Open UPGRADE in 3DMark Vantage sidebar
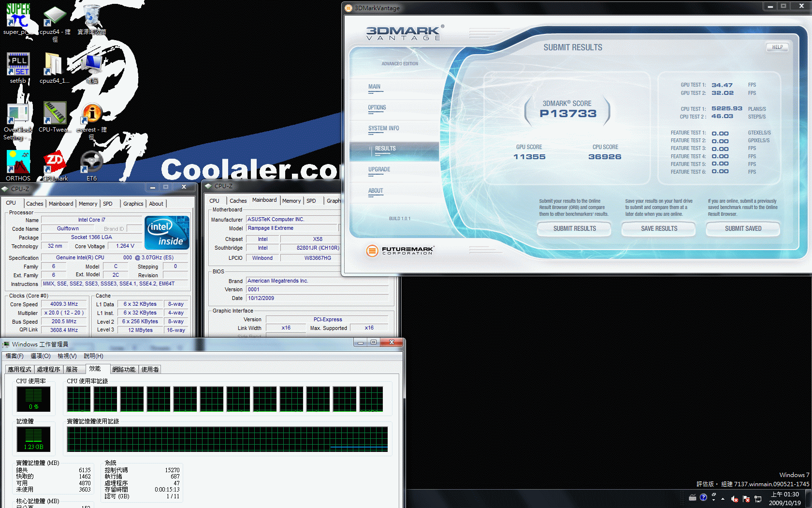This screenshot has height=508, width=812. (x=379, y=170)
